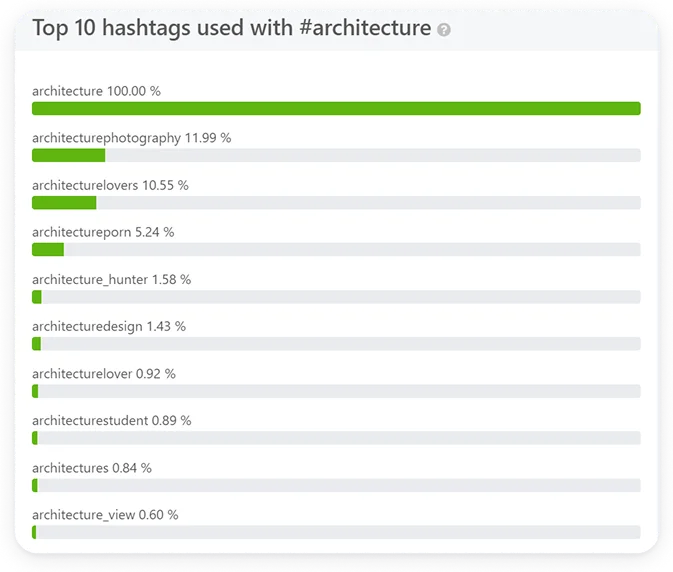Click the Top 10 hashtags heading
This screenshot has height=572, width=673.
(231, 28)
